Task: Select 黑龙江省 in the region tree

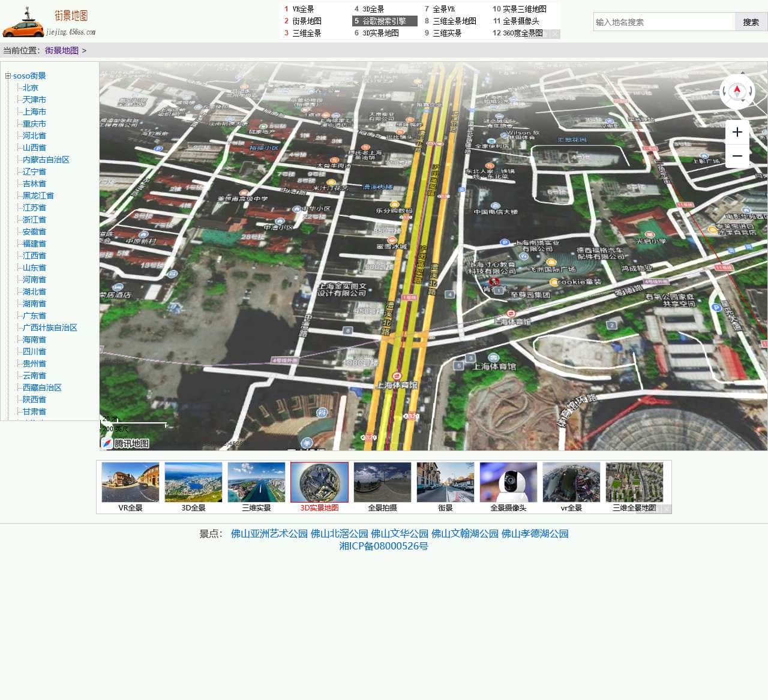Action: [38, 196]
